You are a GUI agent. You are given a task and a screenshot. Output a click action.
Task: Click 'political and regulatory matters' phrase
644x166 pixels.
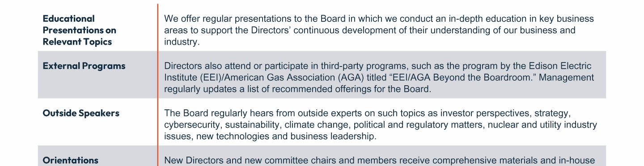point(415,125)
